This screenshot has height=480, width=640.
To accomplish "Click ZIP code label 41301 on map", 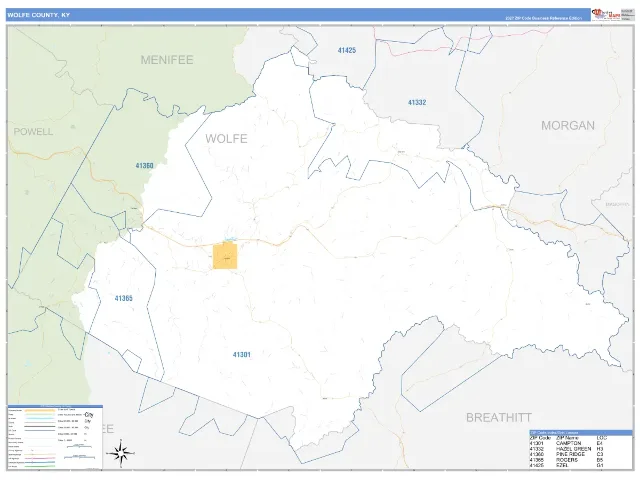I will click(x=242, y=355).
